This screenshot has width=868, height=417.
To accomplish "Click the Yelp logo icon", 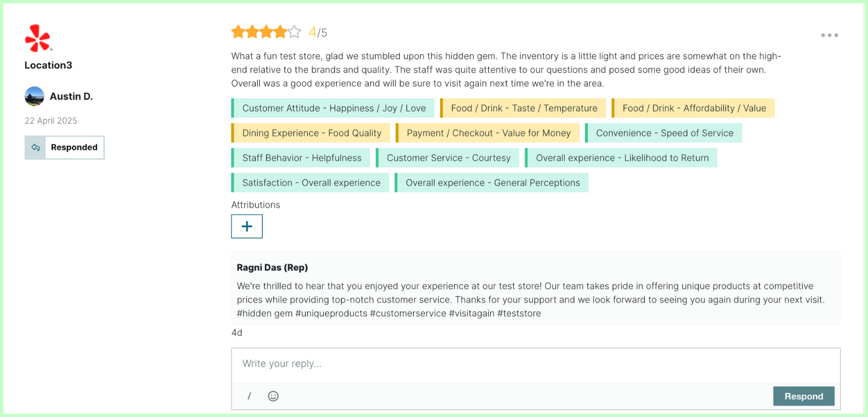I will tap(37, 38).
